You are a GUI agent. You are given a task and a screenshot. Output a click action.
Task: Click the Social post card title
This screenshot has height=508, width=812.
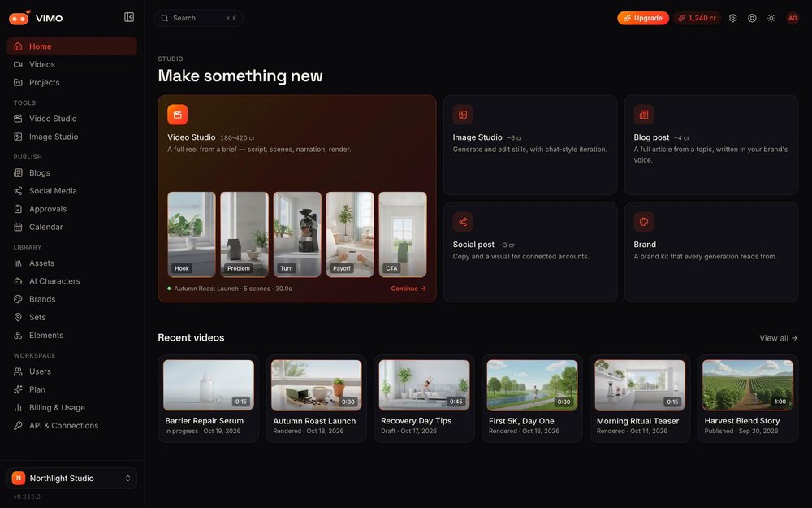tap(473, 245)
